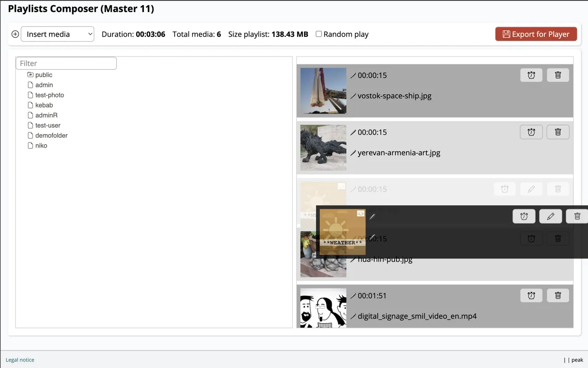
Task: Click the duration pencil icon for vostok-space-ship.jpg
Action: (353, 75)
